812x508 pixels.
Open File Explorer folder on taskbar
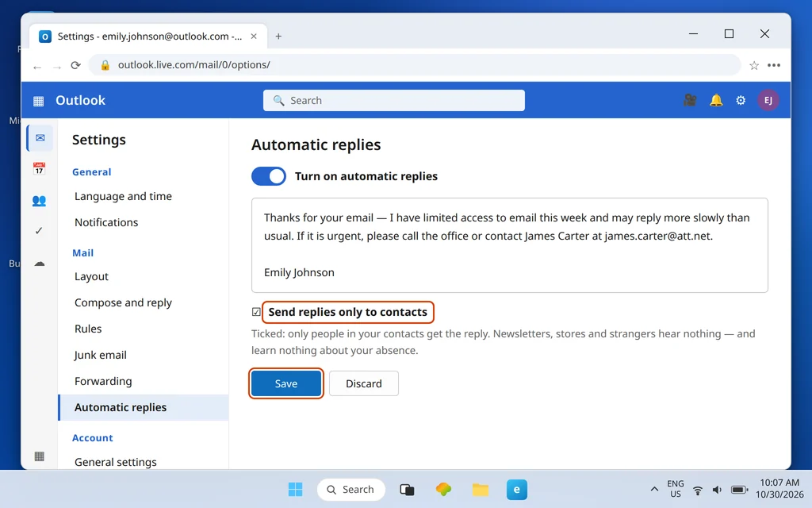tap(480, 489)
